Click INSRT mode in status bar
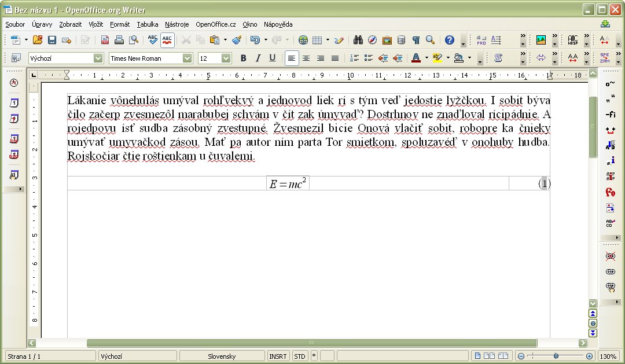Screen dimensions: 625x364 tap(278, 356)
